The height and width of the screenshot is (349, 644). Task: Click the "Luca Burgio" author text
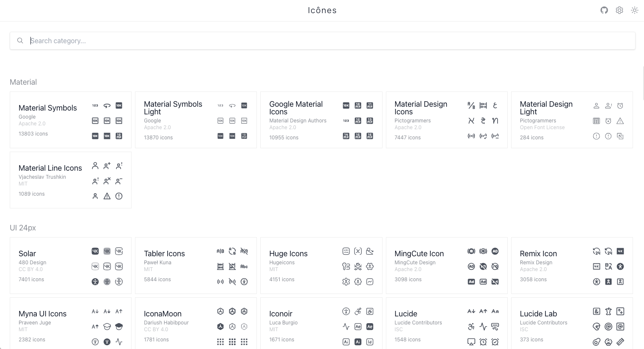(283, 323)
